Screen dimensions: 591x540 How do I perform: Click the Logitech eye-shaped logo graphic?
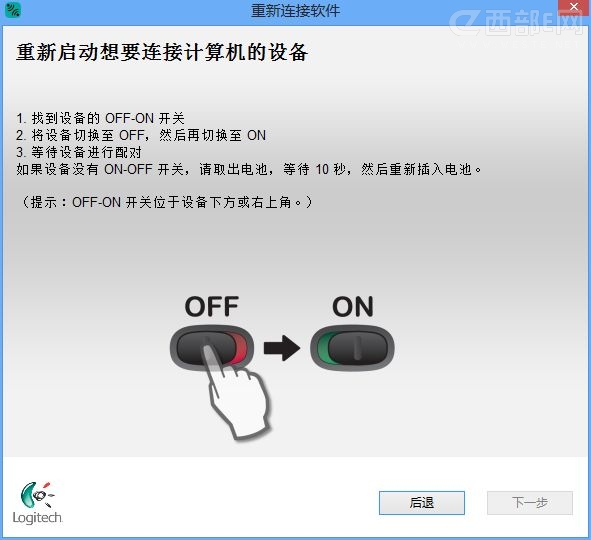coord(37,495)
